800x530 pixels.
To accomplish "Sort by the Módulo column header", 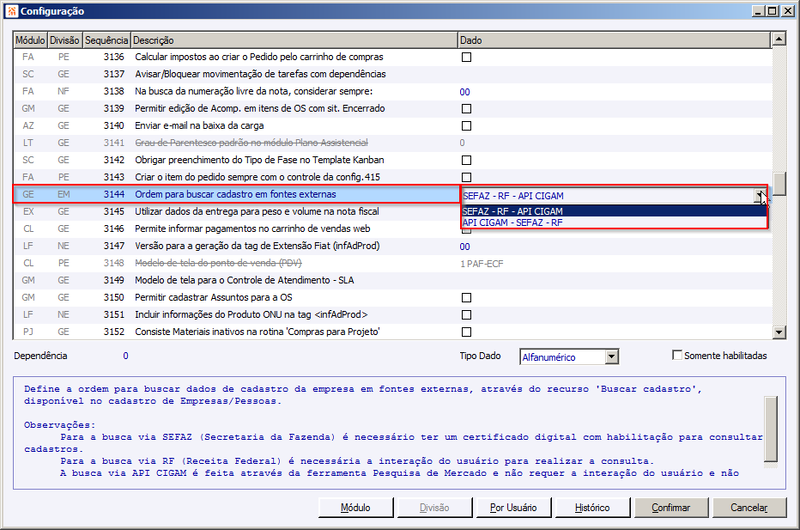I will click(30, 40).
